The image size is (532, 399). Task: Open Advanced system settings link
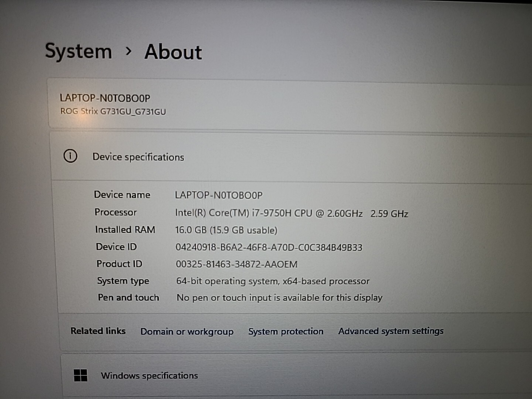(x=391, y=331)
